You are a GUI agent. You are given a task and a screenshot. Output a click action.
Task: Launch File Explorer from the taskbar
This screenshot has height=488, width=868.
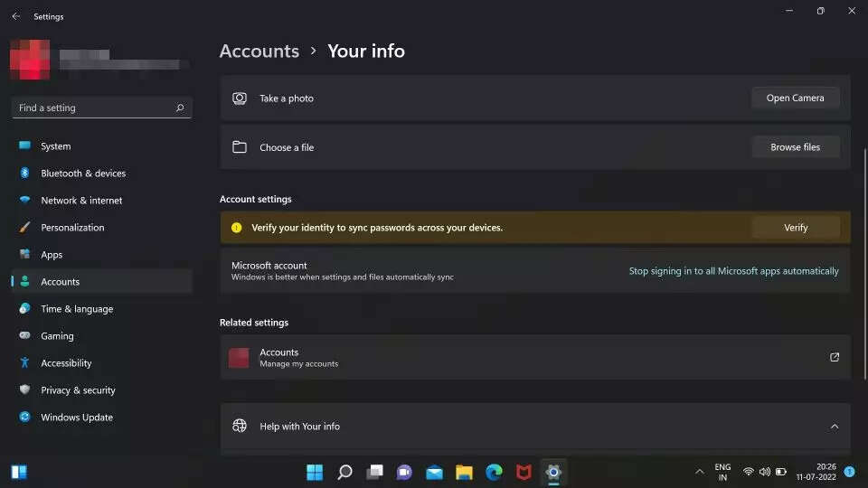pos(464,472)
